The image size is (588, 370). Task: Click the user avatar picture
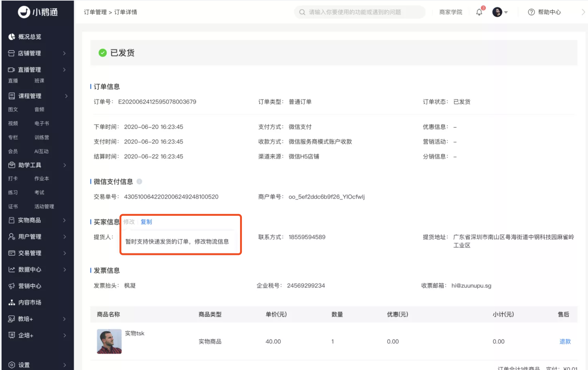497,12
